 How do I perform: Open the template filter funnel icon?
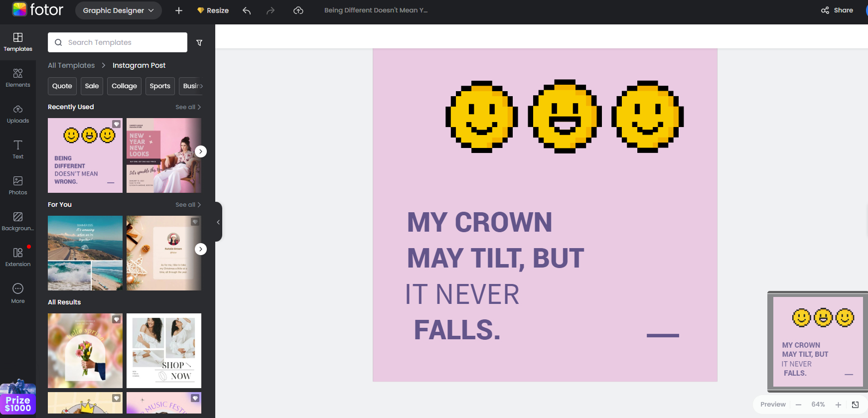pos(199,43)
